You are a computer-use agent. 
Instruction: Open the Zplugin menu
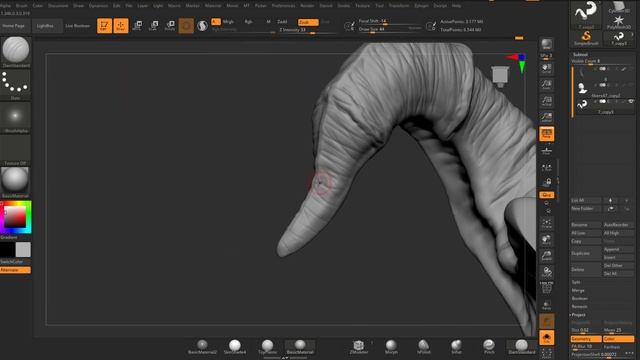coord(421,6)
